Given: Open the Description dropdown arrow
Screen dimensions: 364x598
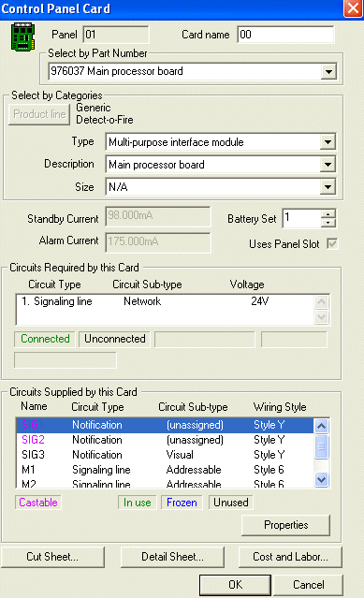Looking at the screenshot, I should point(328,165).
